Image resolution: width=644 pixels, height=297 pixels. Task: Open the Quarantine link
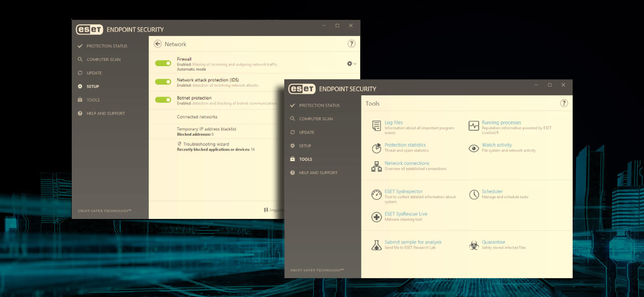[494, 242]
